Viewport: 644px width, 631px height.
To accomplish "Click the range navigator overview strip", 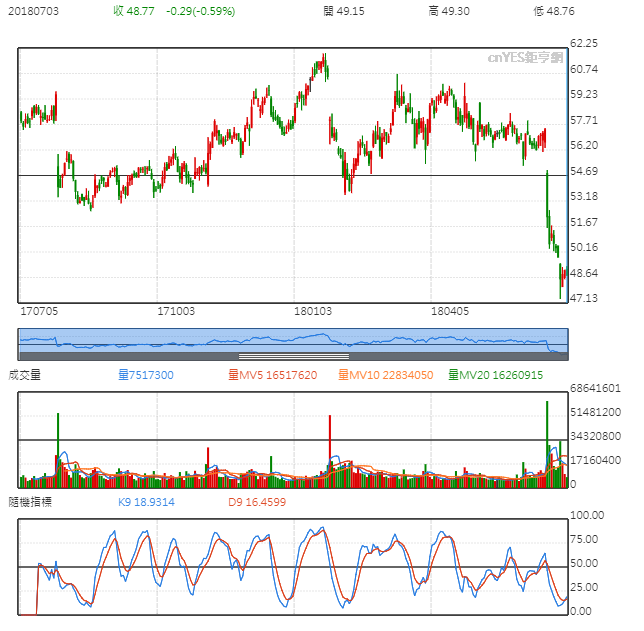I will point(293,344).
